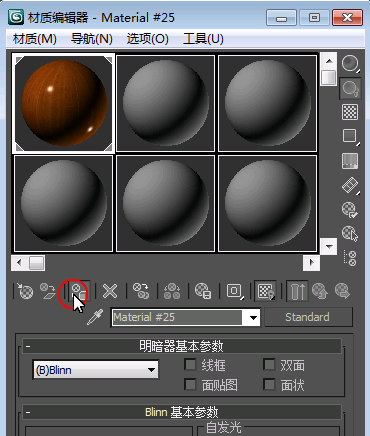The height and width of the screenshot is (436, 370).
Task: Enable the 线框 checkbox
Action: click(190, 365)
